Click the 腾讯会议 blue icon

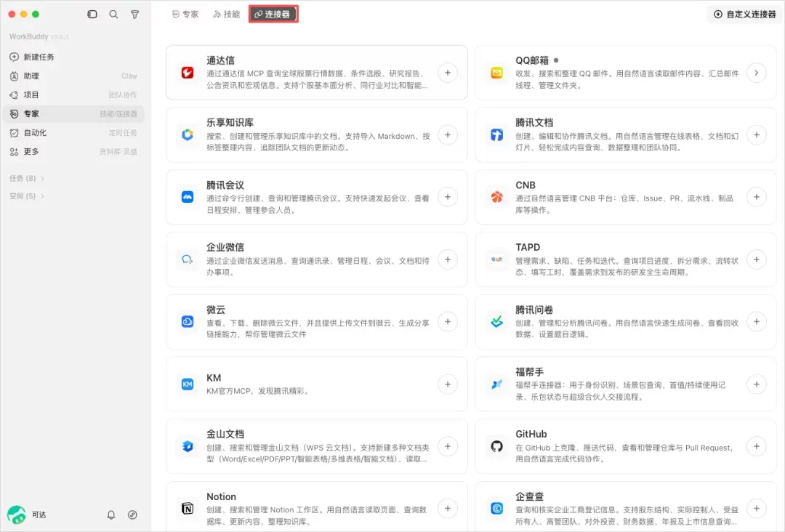(188, 197)
